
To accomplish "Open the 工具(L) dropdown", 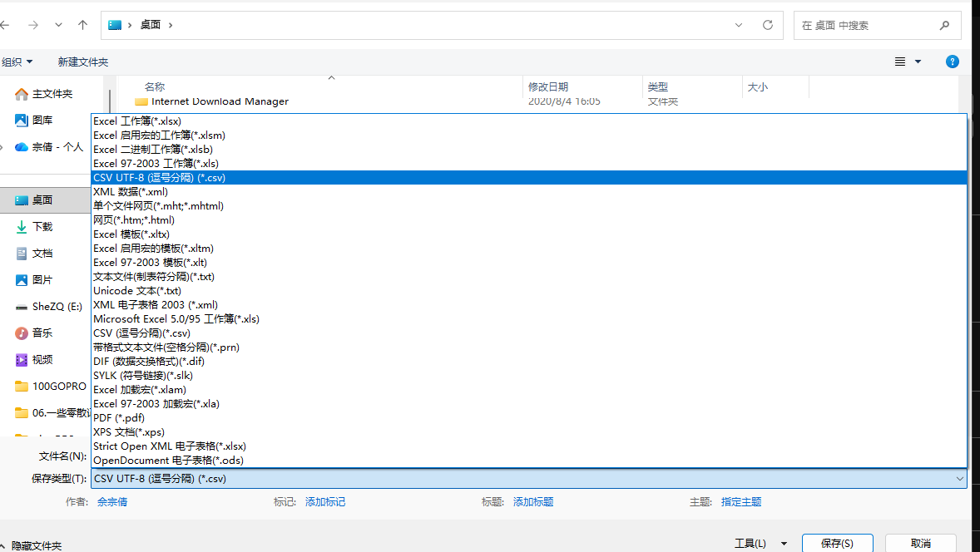I will [760, 543].
